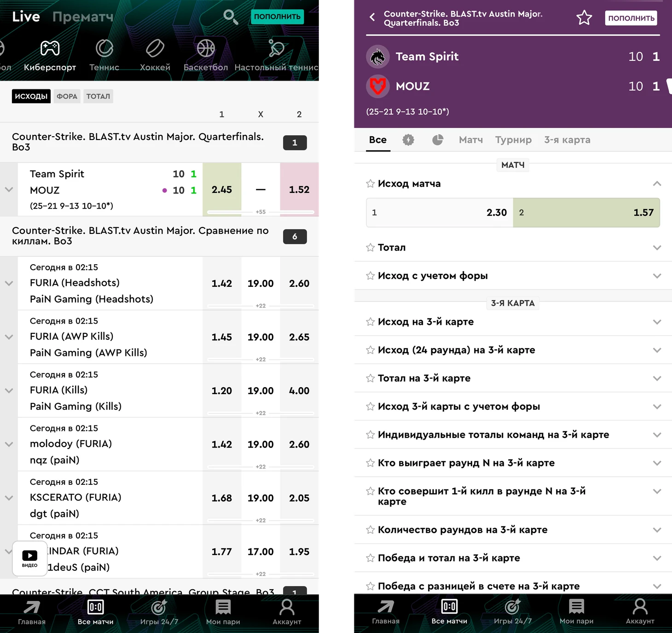Choose the Баскетбол sport icon
This screenshot has width=672, height=633.
click(206, 48)
